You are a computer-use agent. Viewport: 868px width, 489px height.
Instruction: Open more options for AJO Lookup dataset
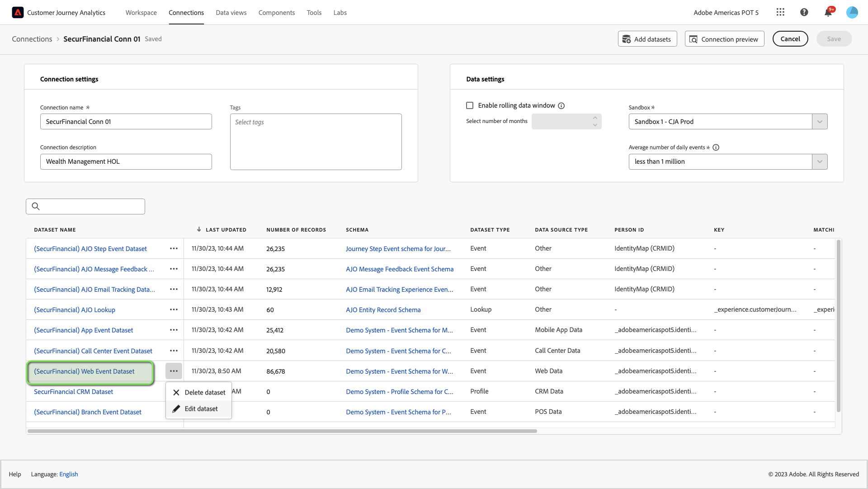point(174,310)
